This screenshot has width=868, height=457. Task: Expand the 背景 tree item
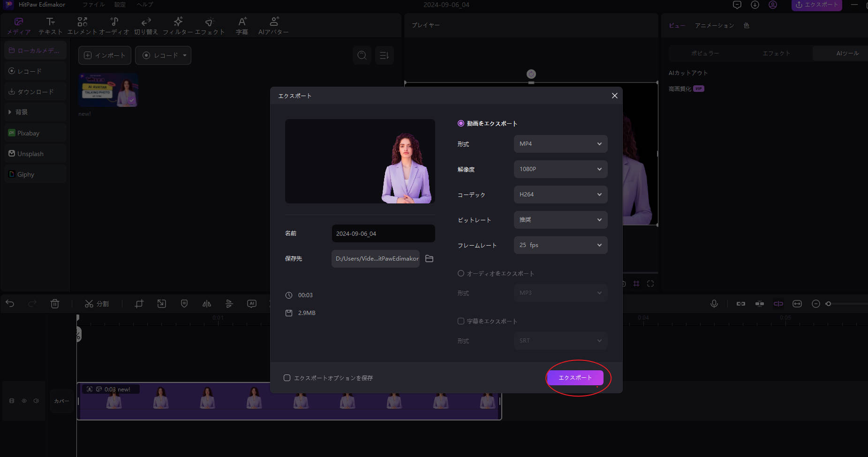pos(10,112)
